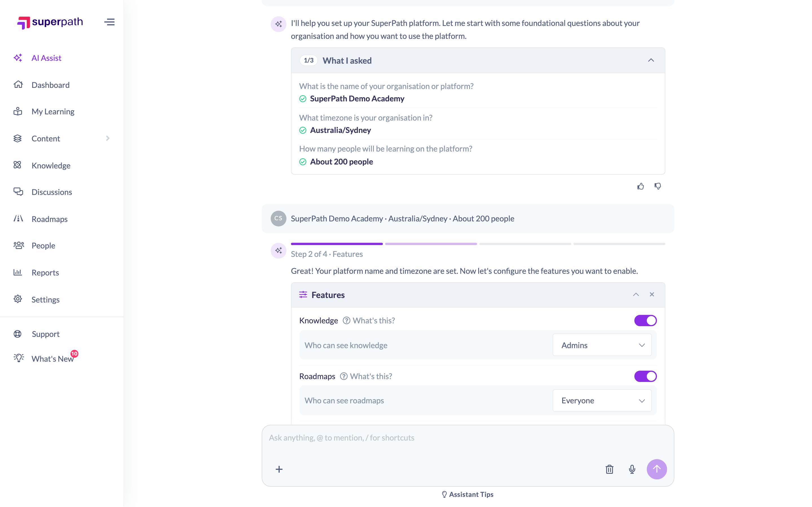Click the thumbs down feedback icon

(x=658, y=186)
